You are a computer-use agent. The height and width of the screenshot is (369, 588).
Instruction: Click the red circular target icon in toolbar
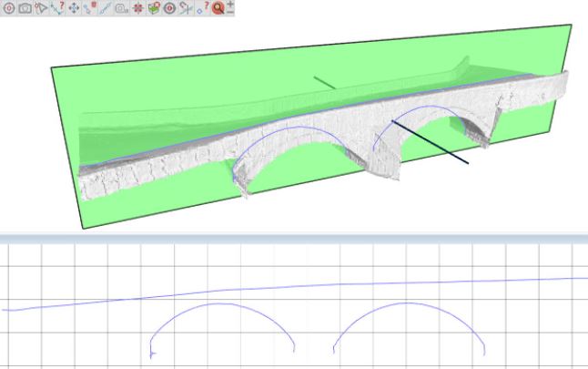click(8, 8)
